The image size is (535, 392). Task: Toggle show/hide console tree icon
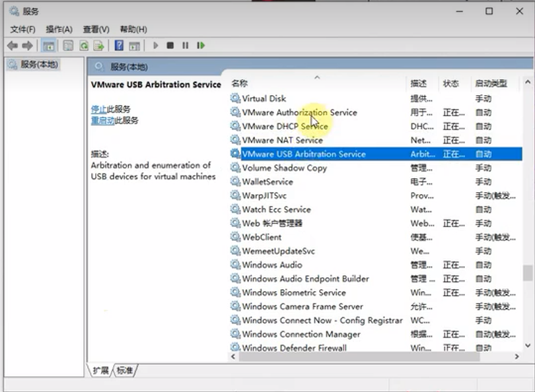[48, 46]
